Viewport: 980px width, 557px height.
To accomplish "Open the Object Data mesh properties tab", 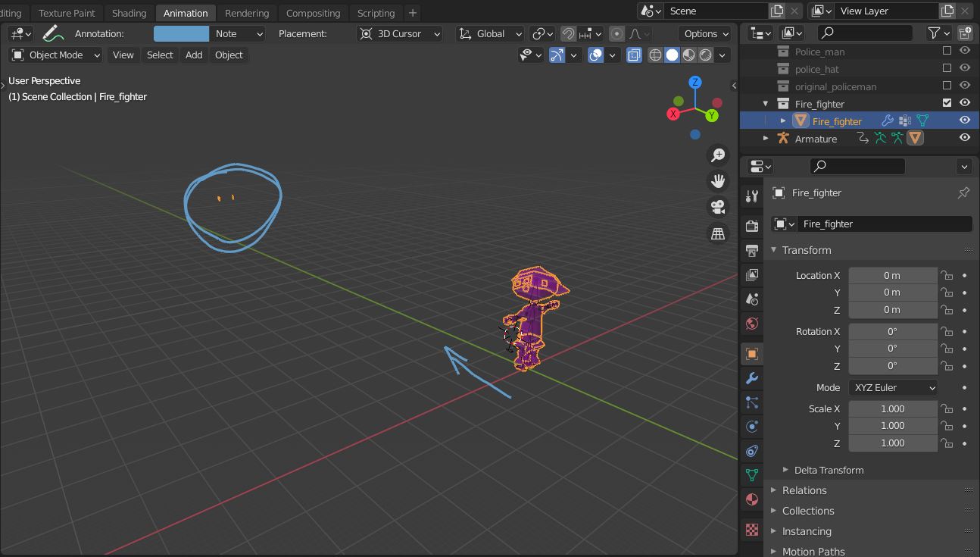I will click(x=752, y=475).
